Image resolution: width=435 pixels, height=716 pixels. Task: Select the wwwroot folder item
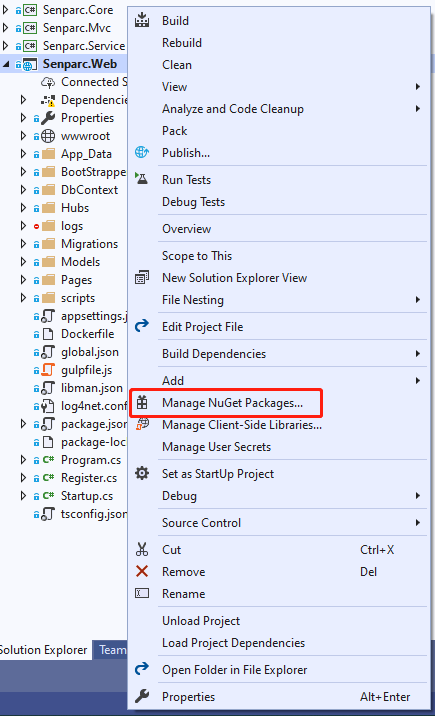coord(85,136)
